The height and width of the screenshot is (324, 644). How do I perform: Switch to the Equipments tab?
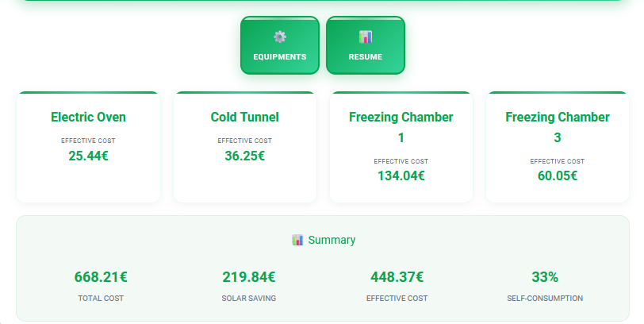(x=280, y=47)
